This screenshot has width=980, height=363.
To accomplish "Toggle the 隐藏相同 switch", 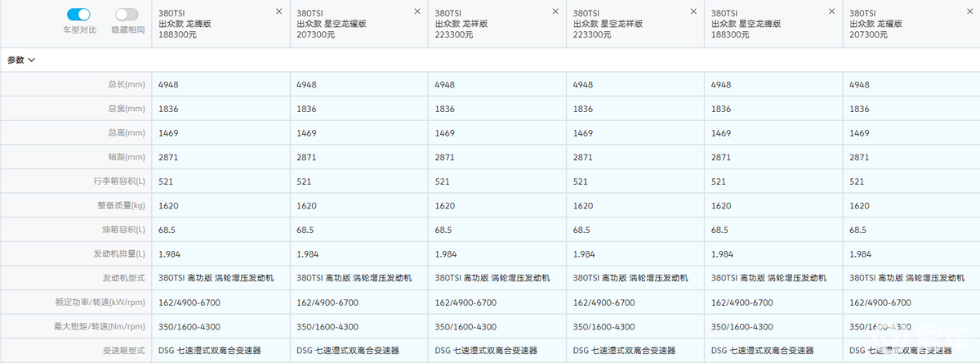I will [127, 15].
